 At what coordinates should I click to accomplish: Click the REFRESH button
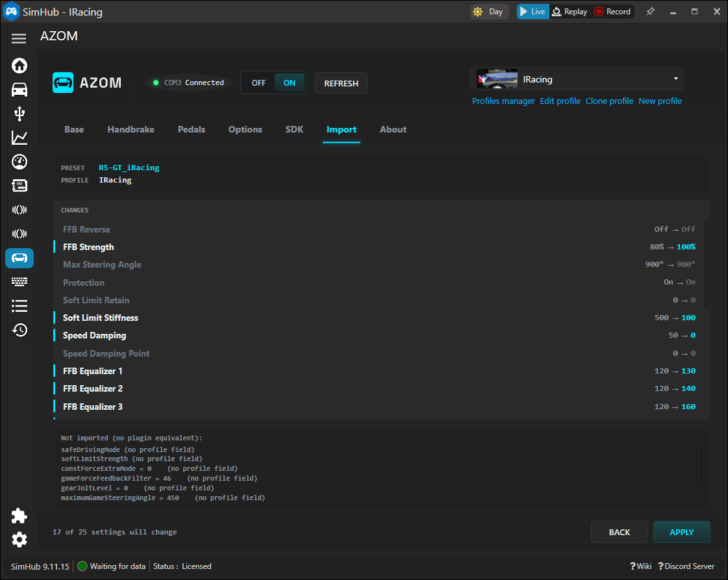[x=341, y=83]
